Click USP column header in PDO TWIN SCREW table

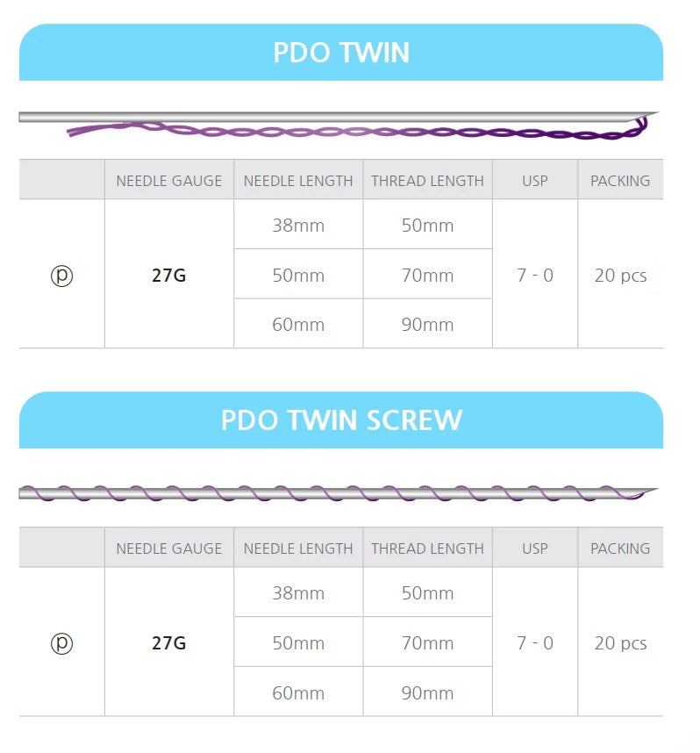tap(535, 549)
